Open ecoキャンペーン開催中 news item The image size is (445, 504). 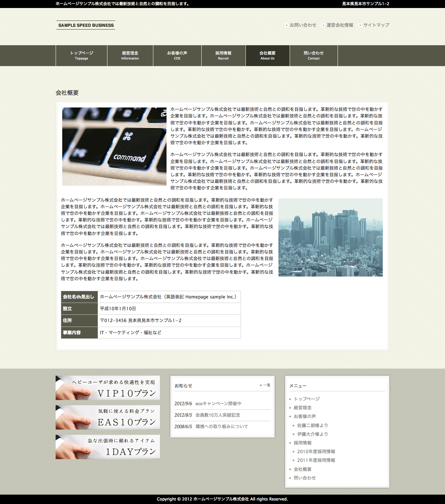coord(218,403)
